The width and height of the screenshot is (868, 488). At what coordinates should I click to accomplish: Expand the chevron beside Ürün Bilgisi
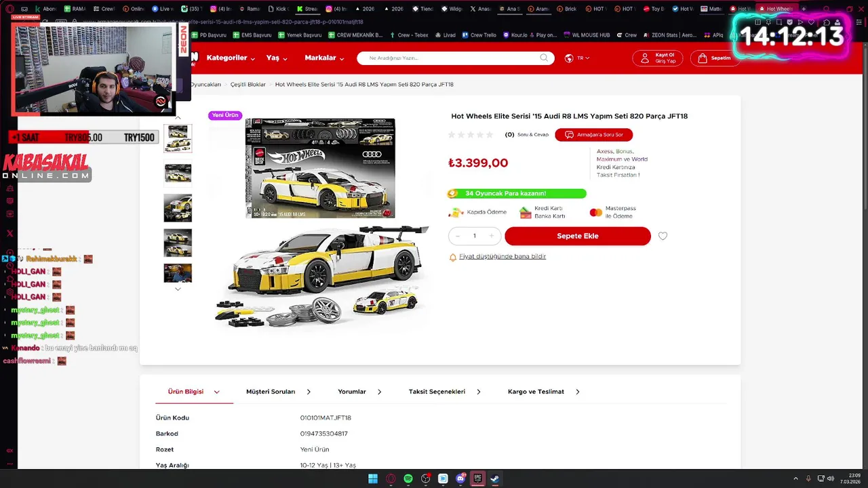tap(217, 392)
